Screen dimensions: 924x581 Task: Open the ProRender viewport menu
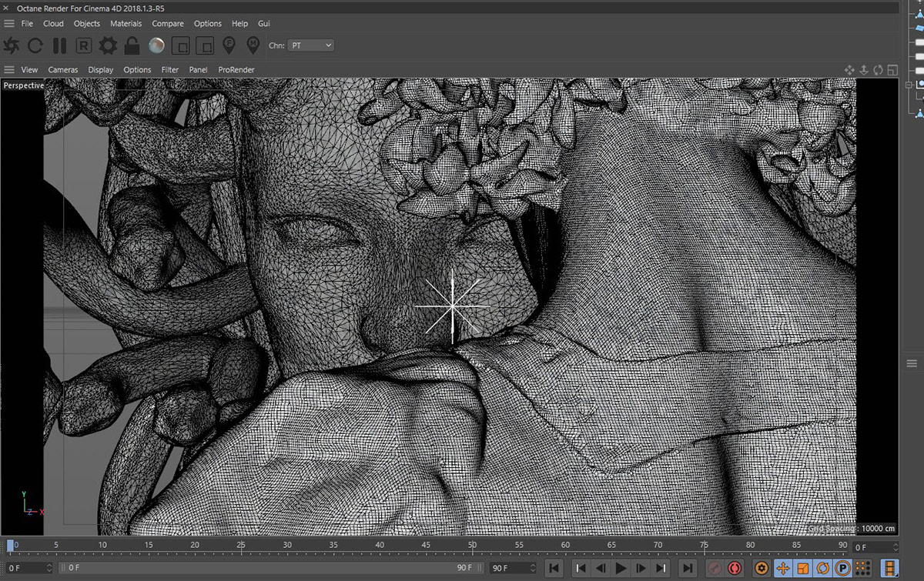pos(236,69)
